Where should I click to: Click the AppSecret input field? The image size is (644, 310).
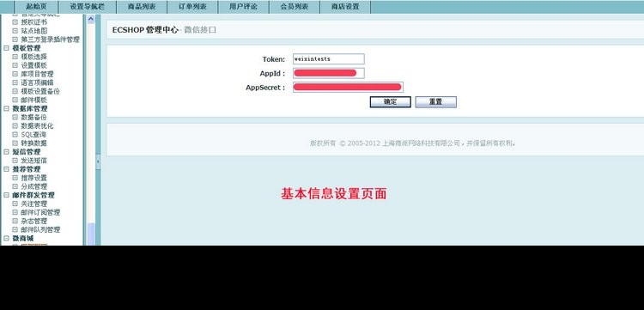348,87
